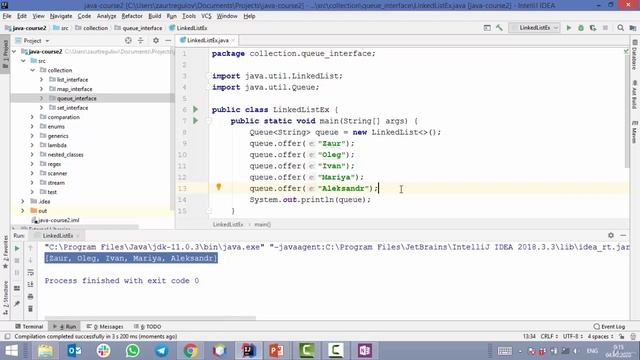Rerun LinkedListEx in the Run panel
The image size is (640, 360).
click(17, 248)
